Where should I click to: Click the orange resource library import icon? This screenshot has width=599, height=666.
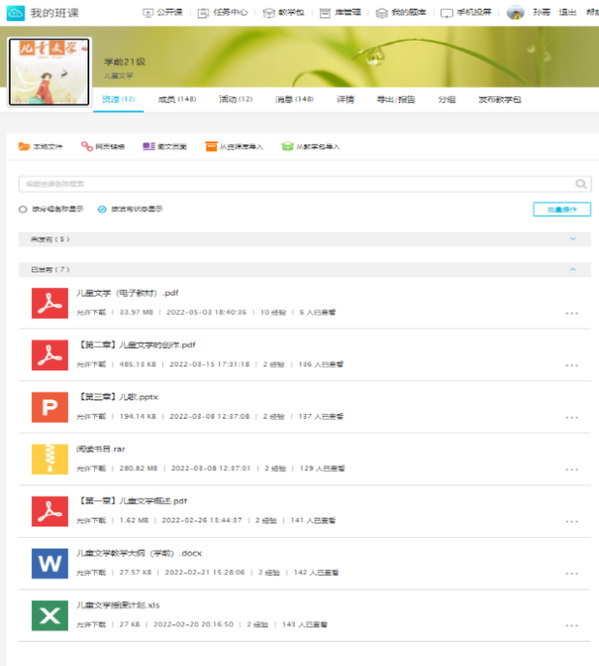211,147
